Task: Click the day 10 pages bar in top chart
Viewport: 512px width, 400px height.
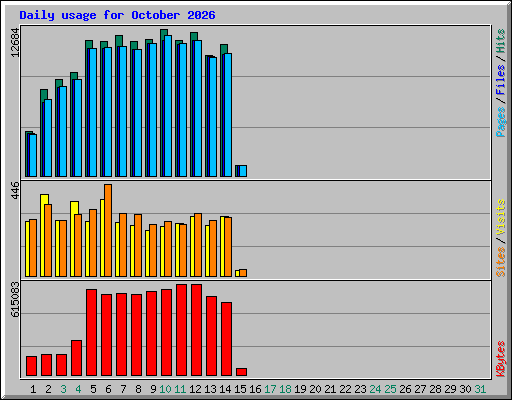Action: tap(168, 106)
